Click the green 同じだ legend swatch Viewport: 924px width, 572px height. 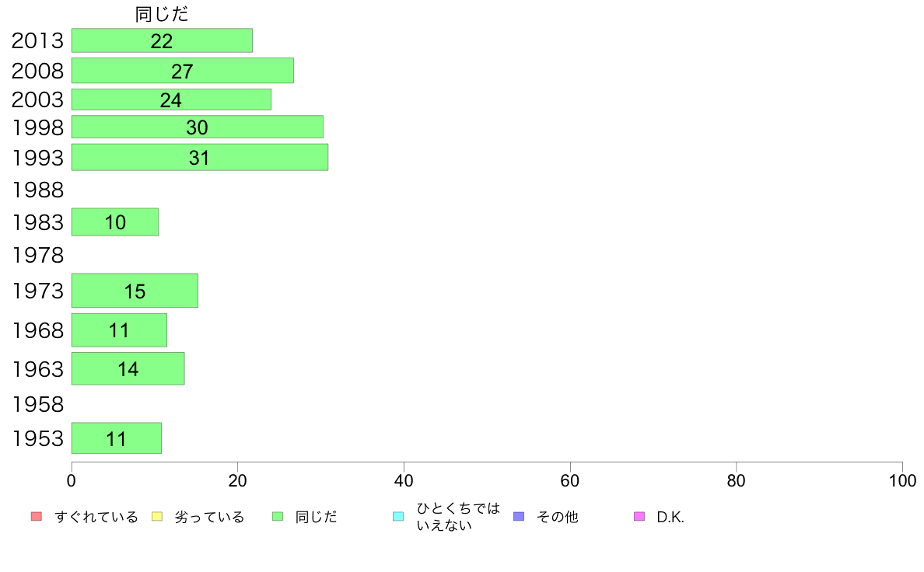click(278, 517)
